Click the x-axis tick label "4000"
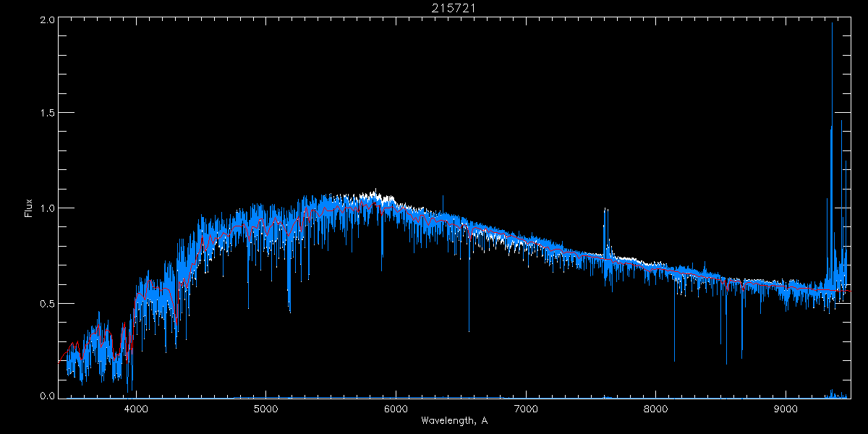 (136, 408)
